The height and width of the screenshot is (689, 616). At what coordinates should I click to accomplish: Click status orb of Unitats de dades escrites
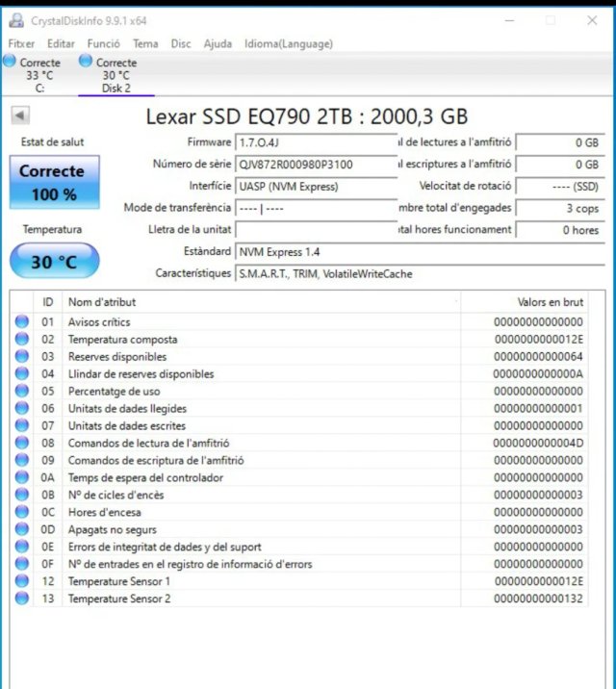pos(22,425)
